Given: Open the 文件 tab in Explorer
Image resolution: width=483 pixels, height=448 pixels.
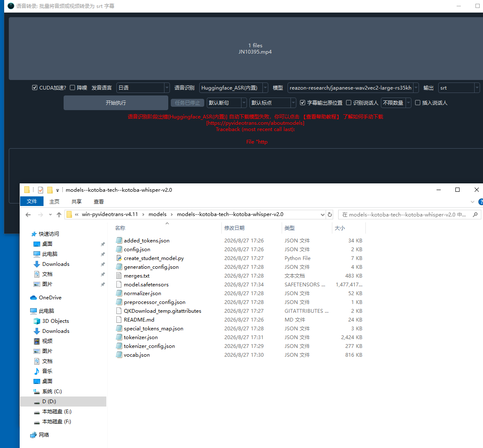Looking at the screenshot, I should (x=32, y=201).
